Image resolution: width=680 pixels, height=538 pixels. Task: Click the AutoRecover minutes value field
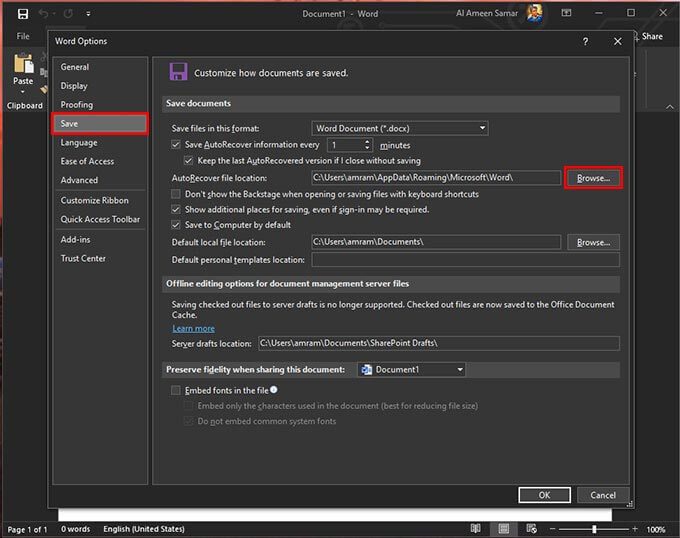pos(346,145)
